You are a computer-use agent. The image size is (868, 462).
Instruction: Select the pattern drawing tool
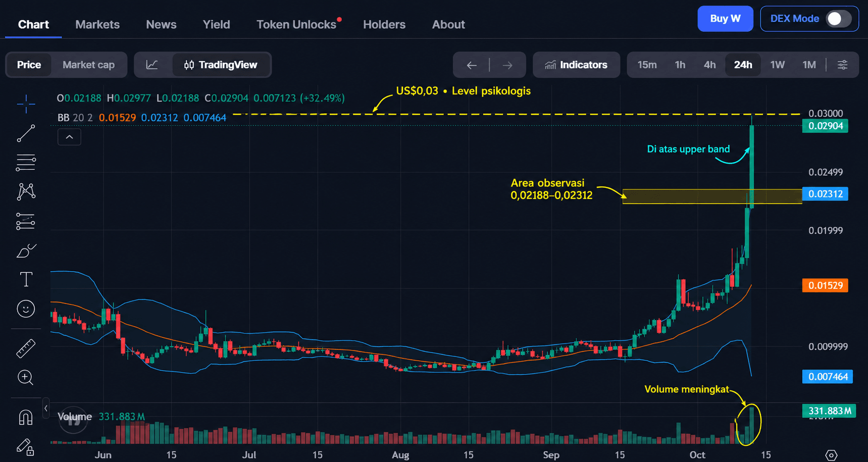[26, 191]
